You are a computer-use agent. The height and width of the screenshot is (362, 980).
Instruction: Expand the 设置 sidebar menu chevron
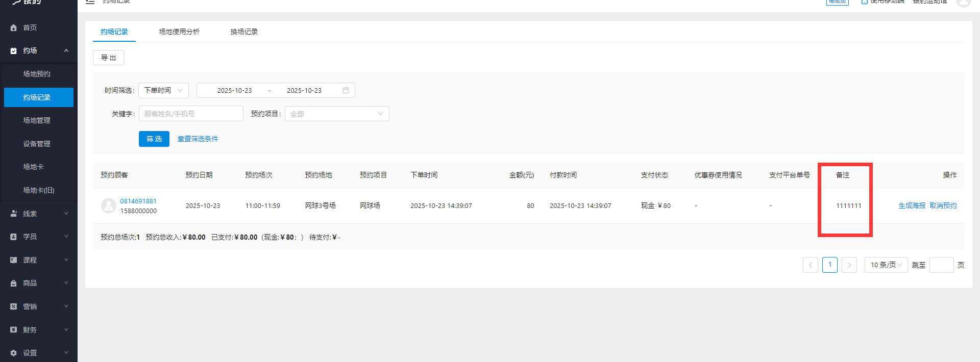point(66,353)
